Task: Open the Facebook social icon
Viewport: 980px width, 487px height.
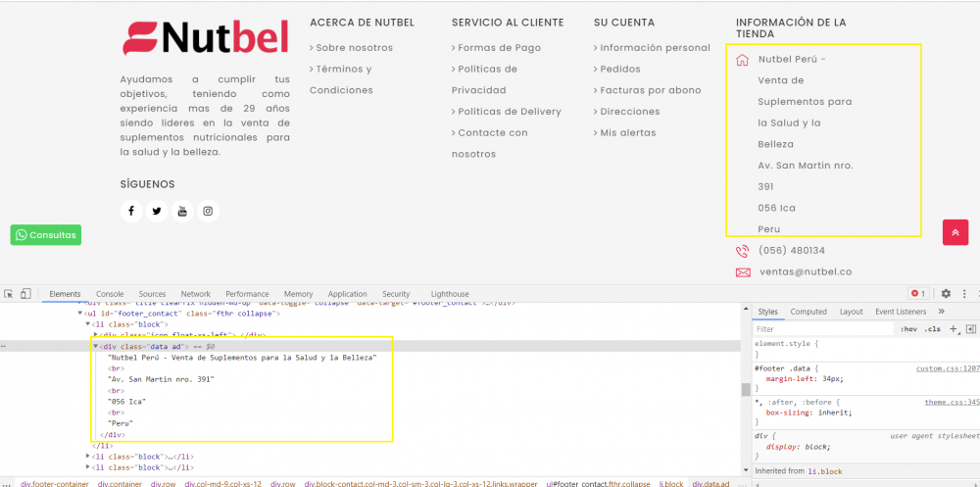Action: point(131,212)
